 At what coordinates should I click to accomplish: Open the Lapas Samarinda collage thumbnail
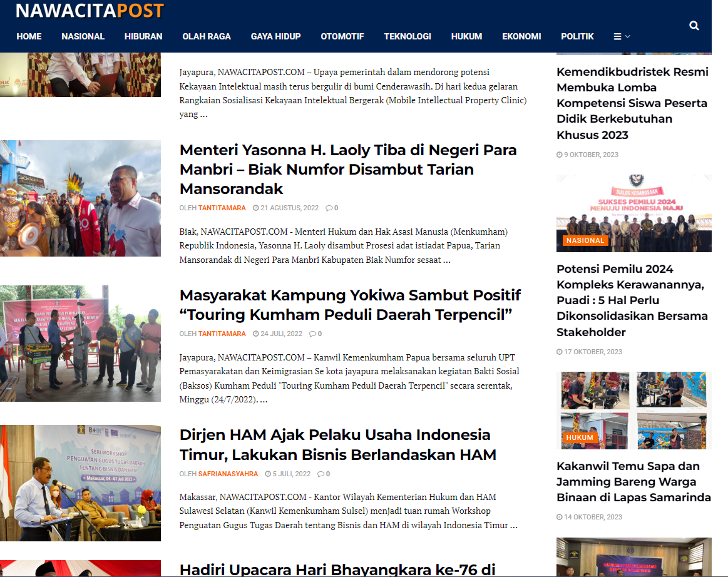pyautogui.click(x=633, y=411)
